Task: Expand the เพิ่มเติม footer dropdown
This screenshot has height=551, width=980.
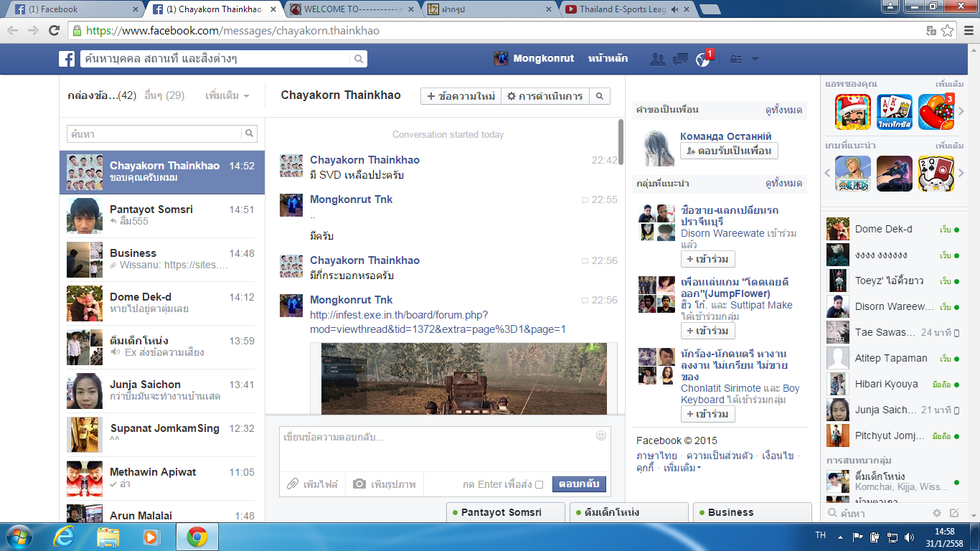Action: tap(682, 468)
